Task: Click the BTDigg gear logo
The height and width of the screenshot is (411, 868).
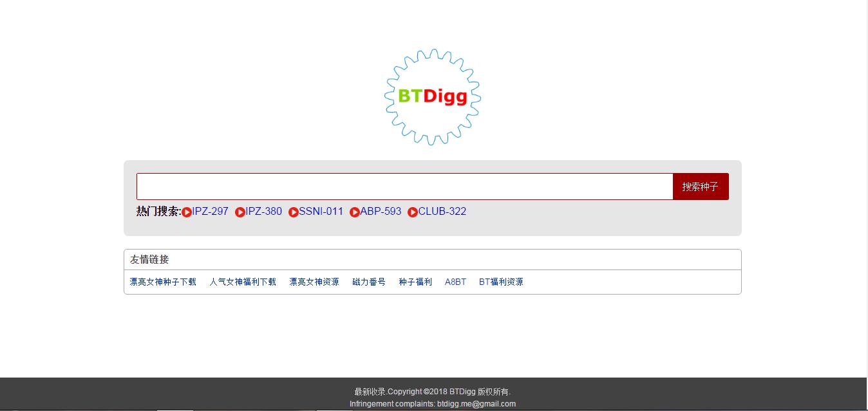Action: click(433, 97)
